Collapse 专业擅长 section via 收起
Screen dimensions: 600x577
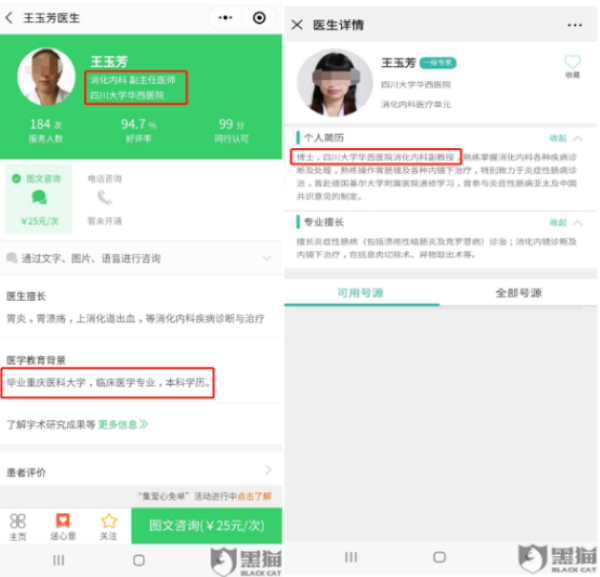[x=566, y=222]
